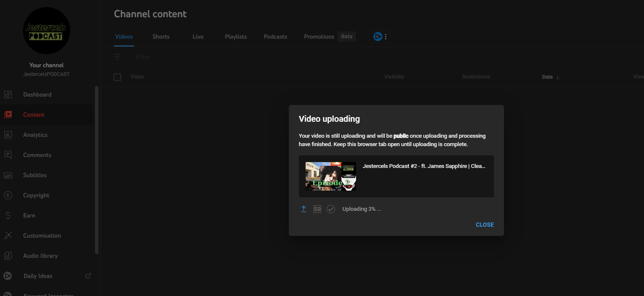Open Audio library via its music icon
This screenshot has height=296, width=644.
(x=8, y=256)
